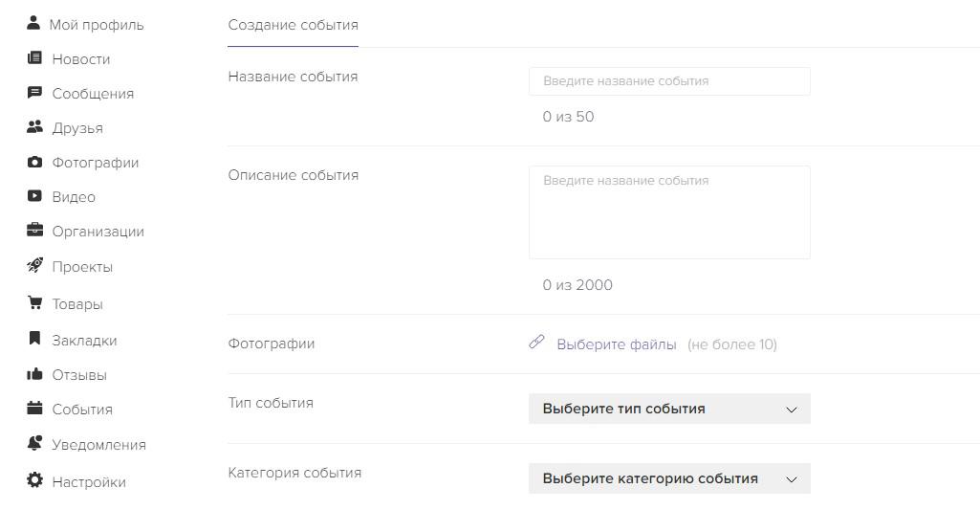Click the Products shopping cart icon
Viewport: 980px width, 510px height.
[34, 303]
